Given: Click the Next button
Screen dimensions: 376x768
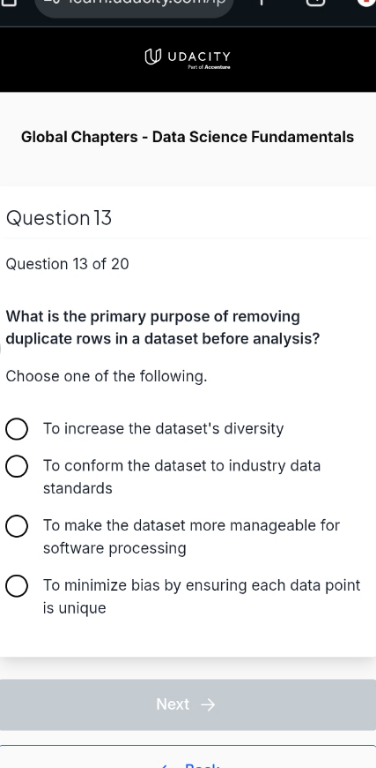Looking at the screenshot, I should (x=188, y=704).
